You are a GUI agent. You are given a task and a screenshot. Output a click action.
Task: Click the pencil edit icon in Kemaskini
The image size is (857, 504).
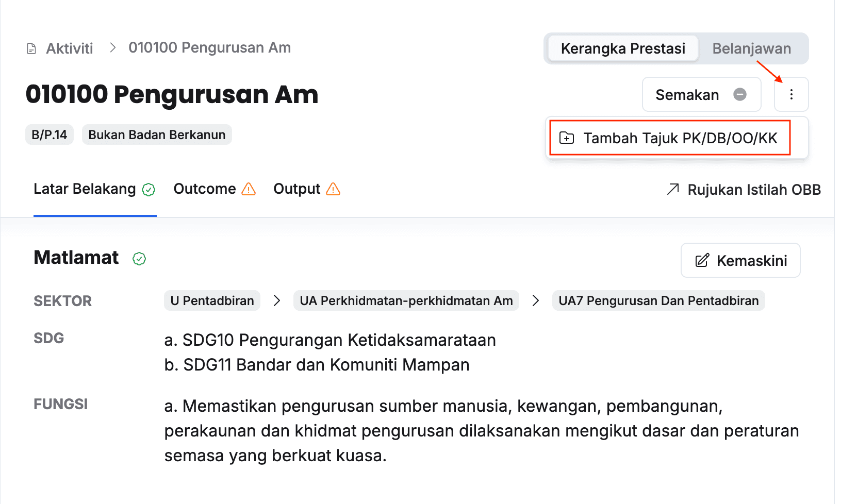(702, 260)
